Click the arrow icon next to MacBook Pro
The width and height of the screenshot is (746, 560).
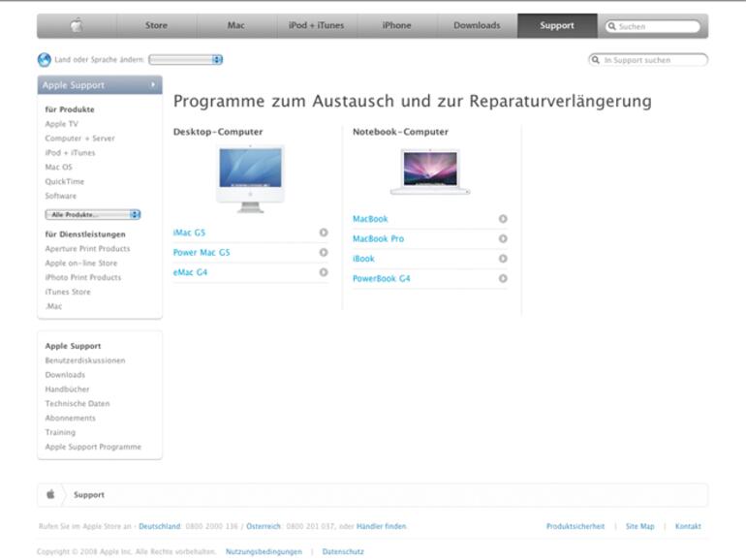(x=503, y=239)
